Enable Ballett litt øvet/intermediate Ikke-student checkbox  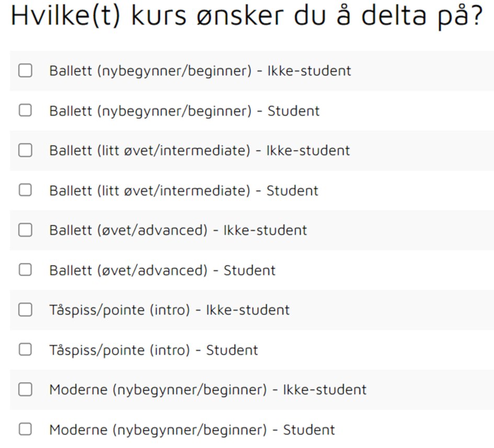tap(25, 150)
